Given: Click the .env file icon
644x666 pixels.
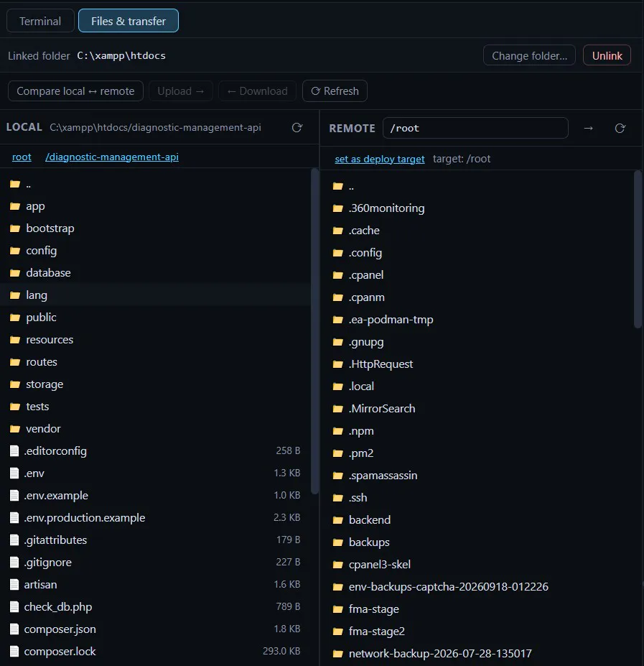Looking at the screenshot, I should [14, 473].
